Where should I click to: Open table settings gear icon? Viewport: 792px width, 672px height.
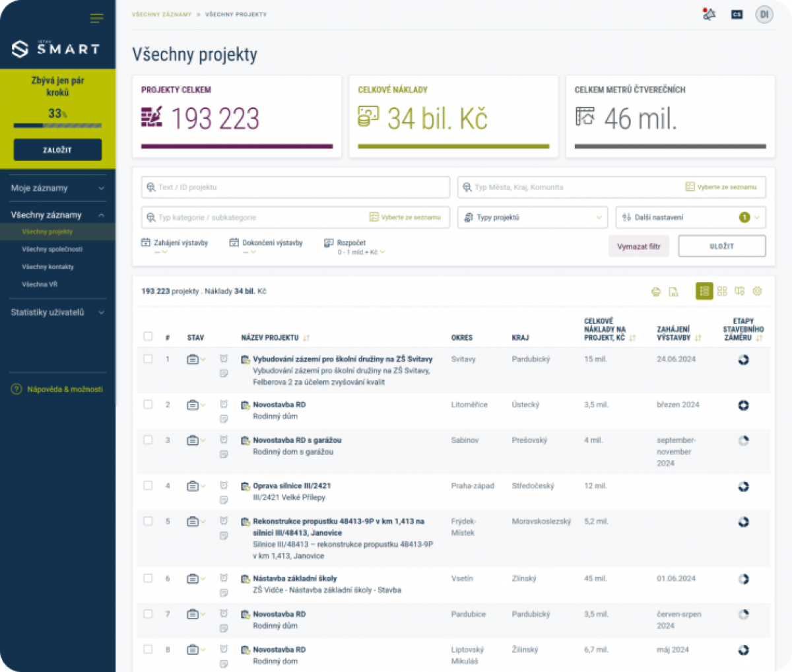click(x=757, y=291)
